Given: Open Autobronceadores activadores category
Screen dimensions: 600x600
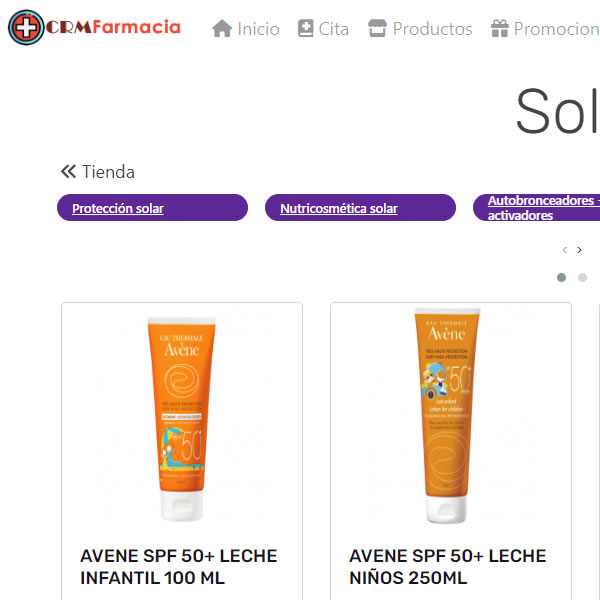Looking at the screenshot, I should tap(536, 208).
